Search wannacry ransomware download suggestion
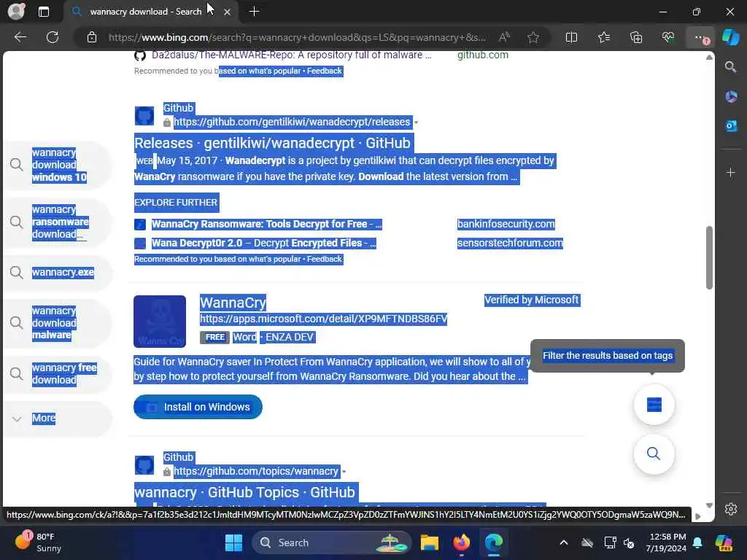747x560 pixels. pos(58,222)
